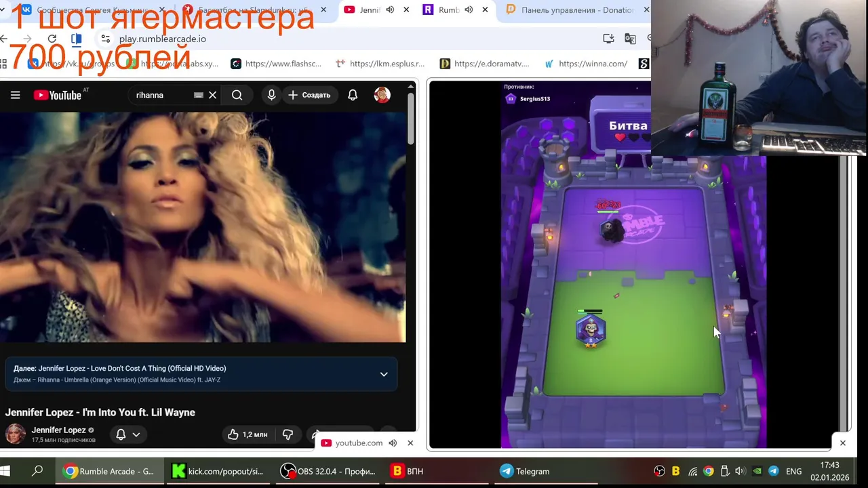Image resolution: width=868 pixels, height=488 pixels.
Task: Close the Панель управления tab
Action: 646,10
